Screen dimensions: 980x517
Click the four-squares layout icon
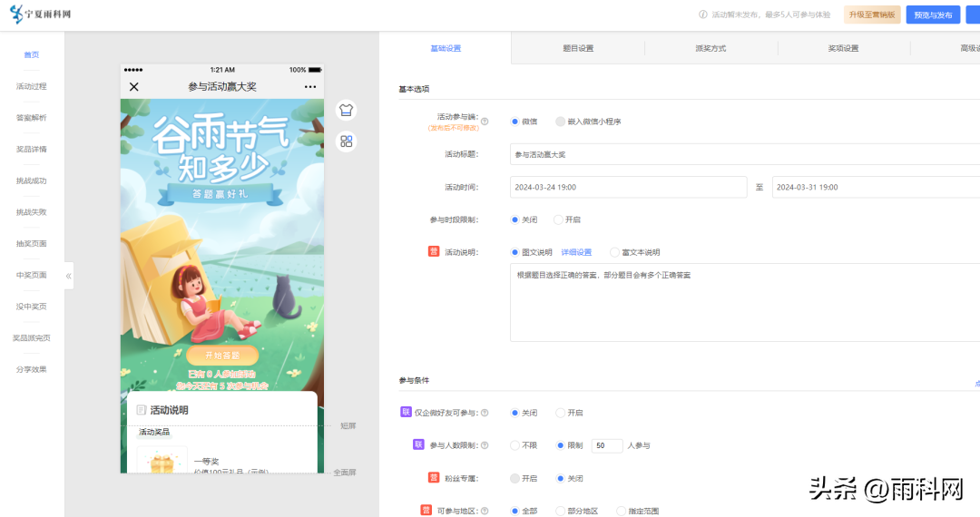(346, 141)
